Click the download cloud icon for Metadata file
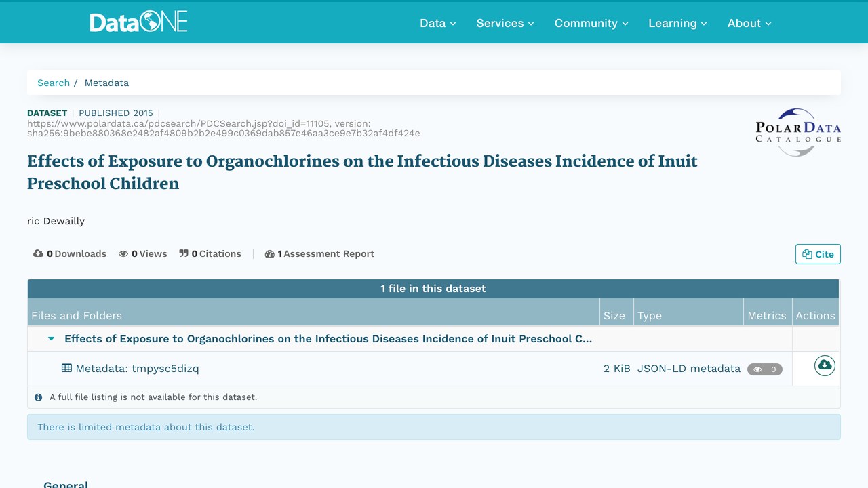 click(x=825, y=366)
